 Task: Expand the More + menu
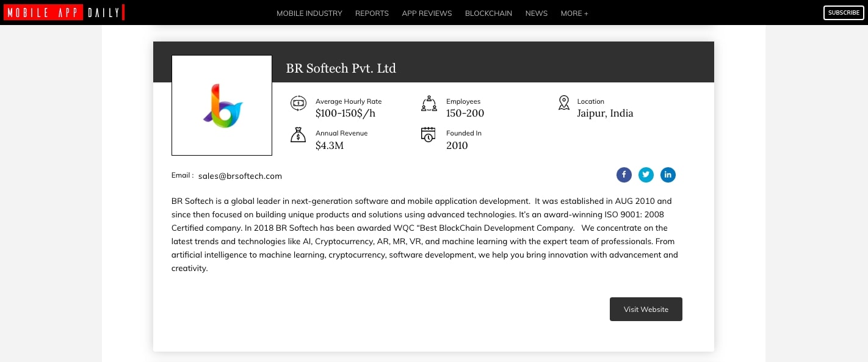574,13
